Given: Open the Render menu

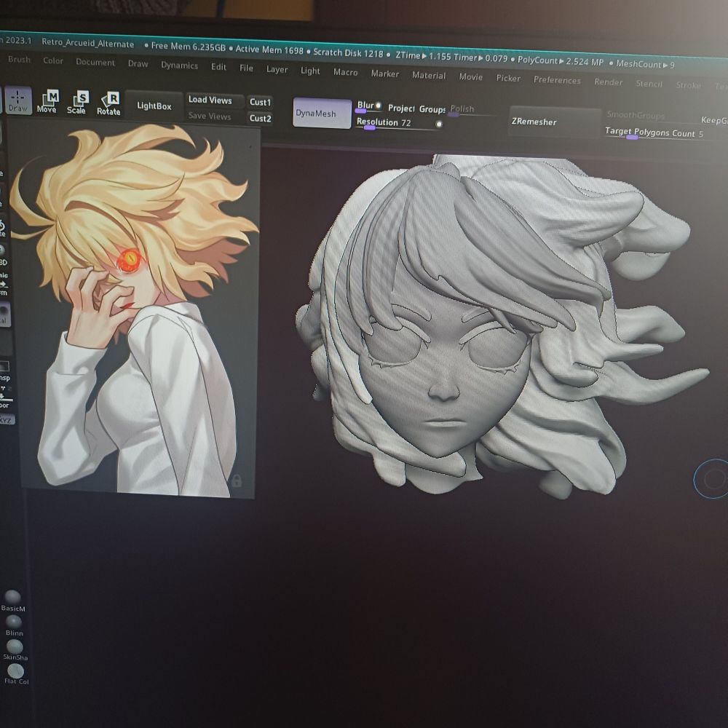Looking at the screenshot, I should (608, 82).
